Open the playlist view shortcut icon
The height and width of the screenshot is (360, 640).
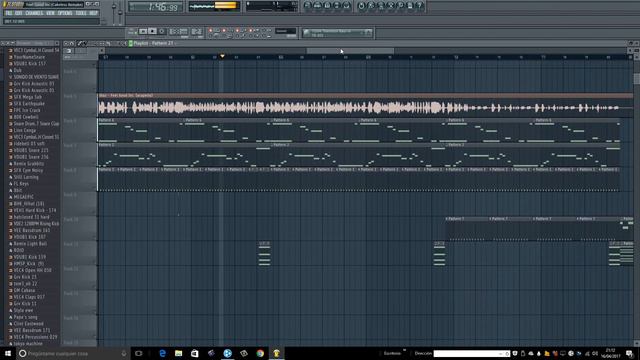click(x=308, y=5)
